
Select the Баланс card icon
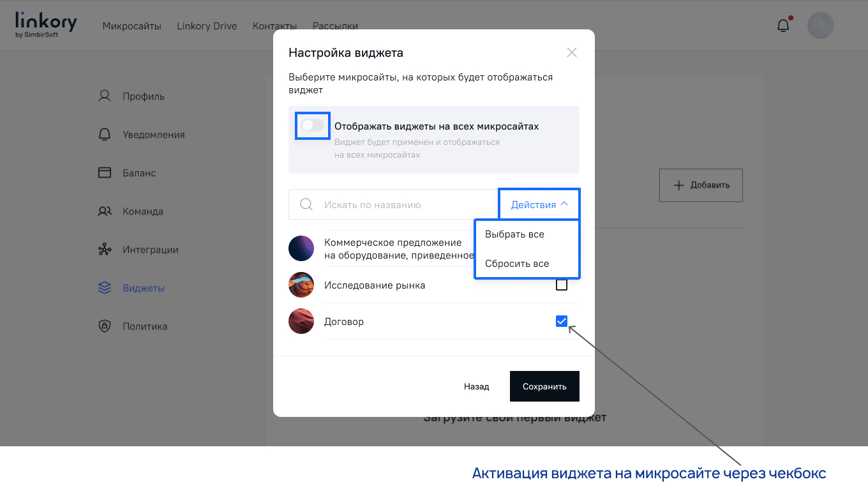tap(103, 172)
